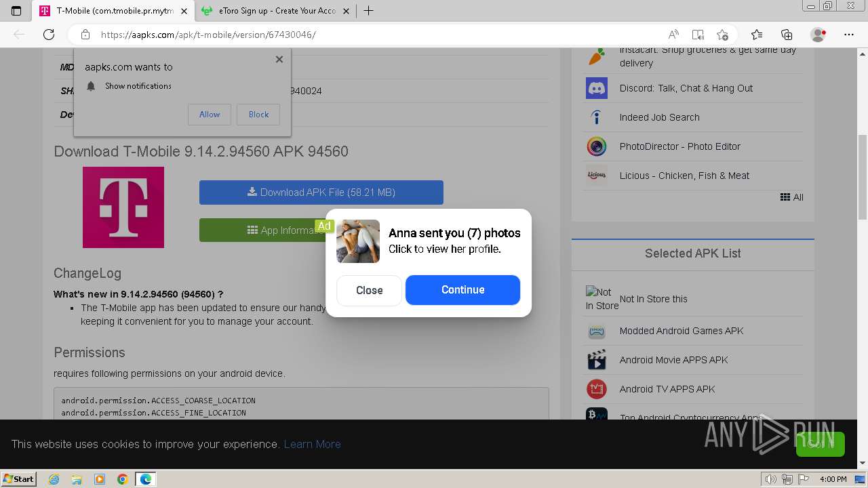This screenshot has width=868, height=488.
Task: Block notifications from aapks.com
Action: pos(258,115)
